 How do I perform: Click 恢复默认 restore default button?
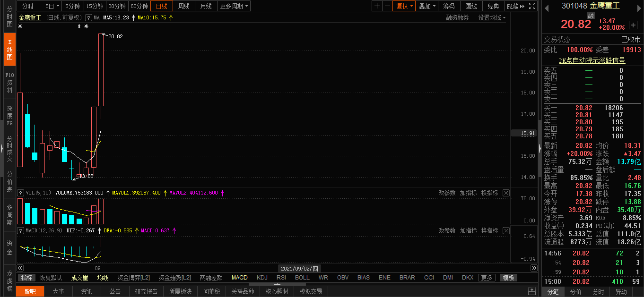click(50, 278)
